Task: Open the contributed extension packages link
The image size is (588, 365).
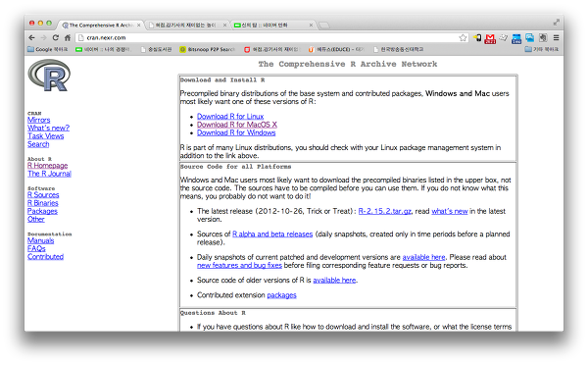Action: click(x=281, y=295)
